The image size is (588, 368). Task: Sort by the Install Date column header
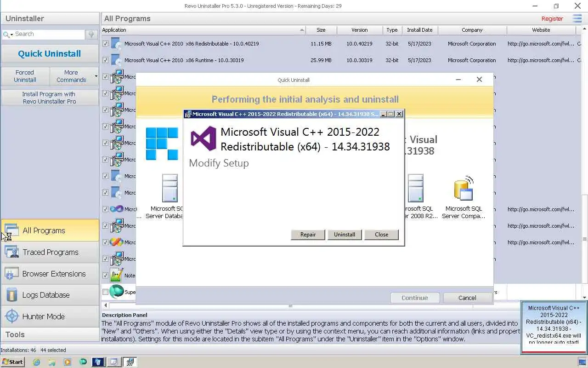(419, 30)
